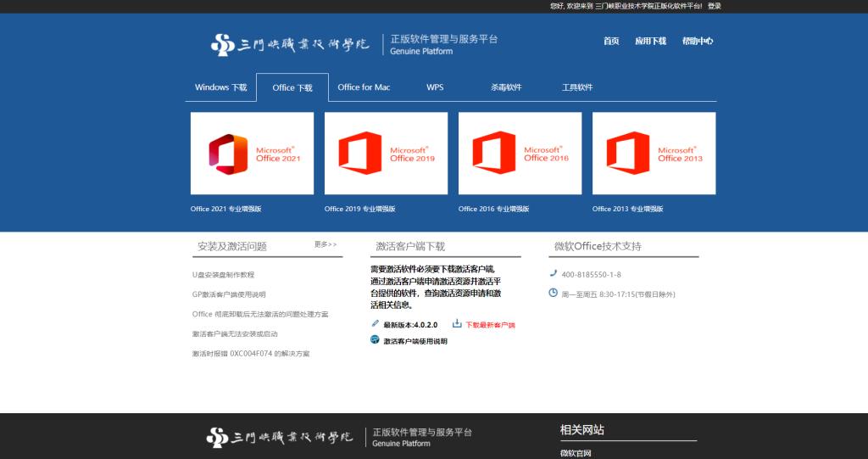
Task: Click the pencil icon next to 最新版本
Action: point(376,323)
